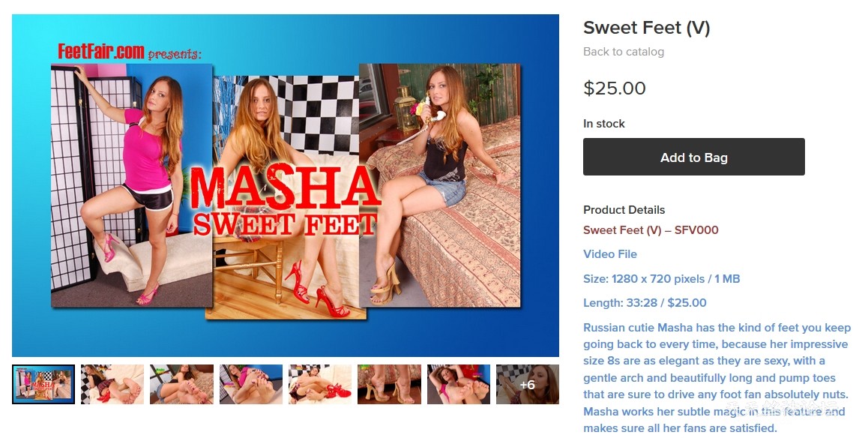Click the Product Details heading
Screen dimensions: 868x444
click(x=624, y=210)
